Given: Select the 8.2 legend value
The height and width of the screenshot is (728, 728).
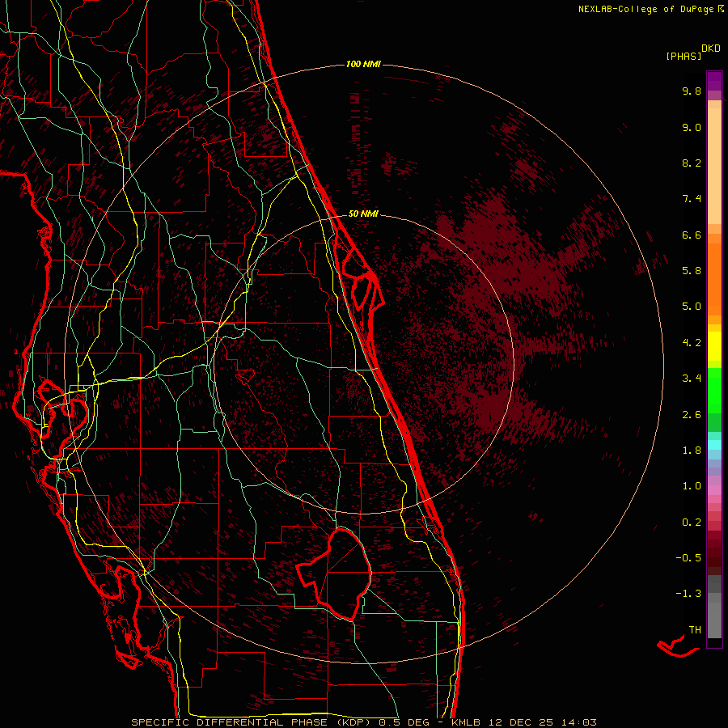Looking at the screenshot, I should click(692, 163).
